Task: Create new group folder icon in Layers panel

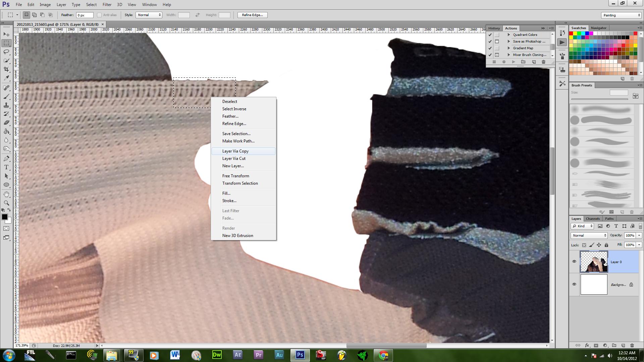Action: click(614, 345)
